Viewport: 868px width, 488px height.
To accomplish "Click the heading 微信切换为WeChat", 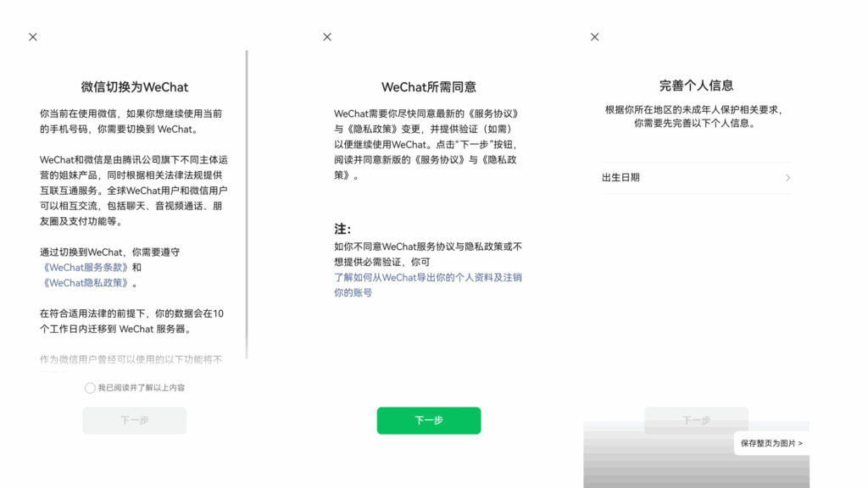I will click(135, 87).
